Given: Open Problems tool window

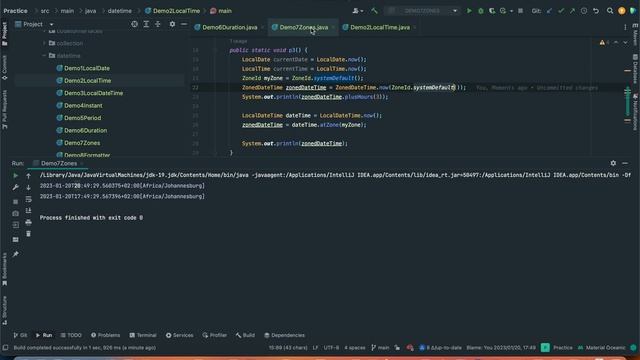Looking at the screenshot, I should (105, 335).
